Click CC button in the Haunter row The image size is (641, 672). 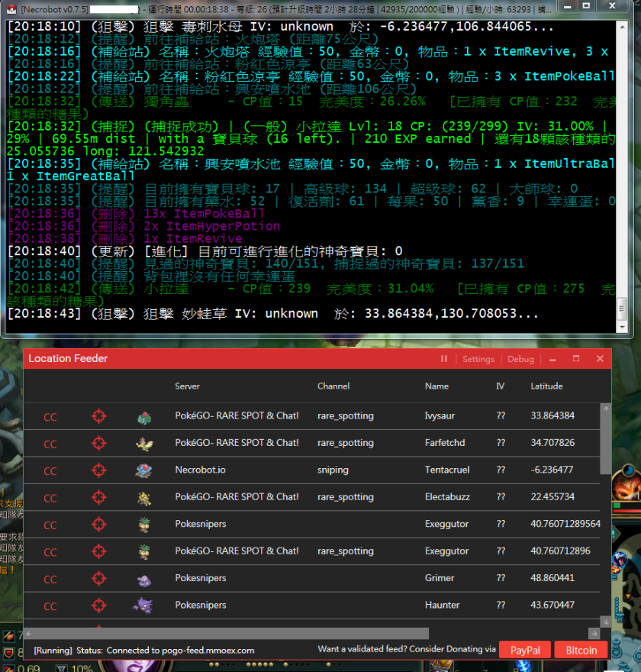coord(50,606)
